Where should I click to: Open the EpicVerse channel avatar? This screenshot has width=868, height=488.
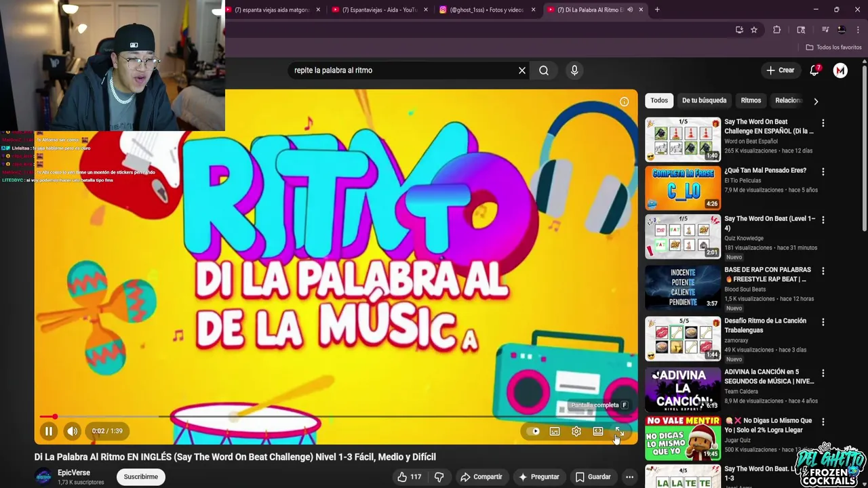coord(43,476)
